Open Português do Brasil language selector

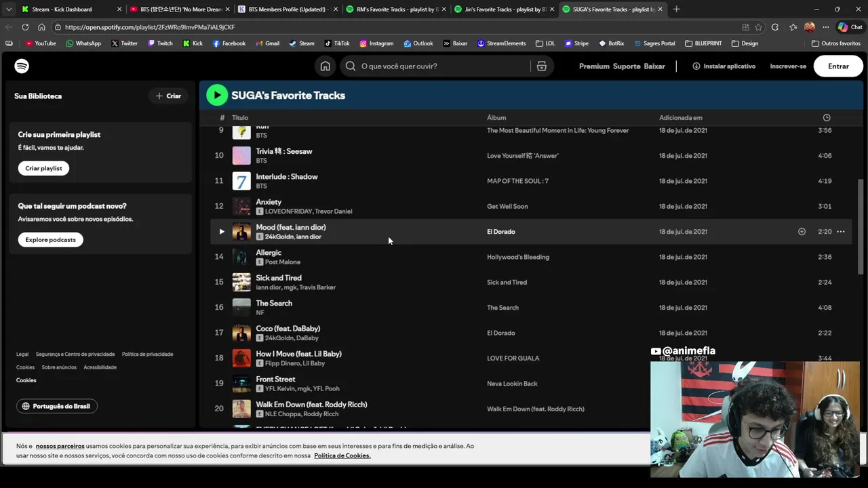point(57,406)
